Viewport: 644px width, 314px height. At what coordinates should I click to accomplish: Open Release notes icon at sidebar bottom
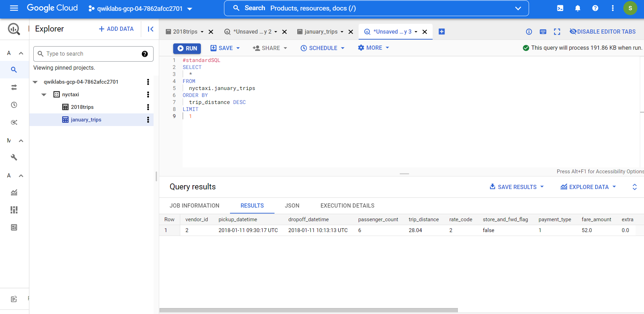coord(14,299)
